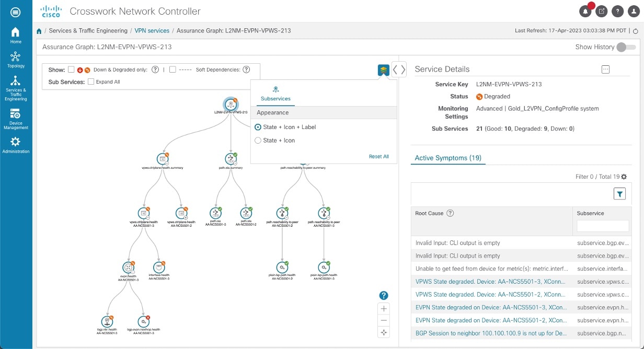Open the graph help question icon
This screenshot has width=644, height=349.
[384, 296]
